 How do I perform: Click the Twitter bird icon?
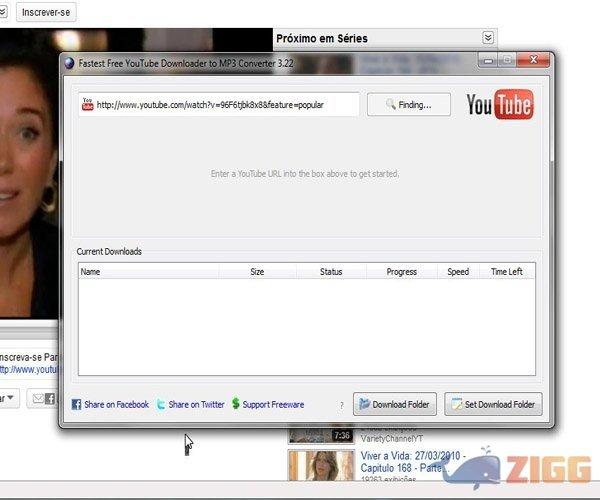160,405
